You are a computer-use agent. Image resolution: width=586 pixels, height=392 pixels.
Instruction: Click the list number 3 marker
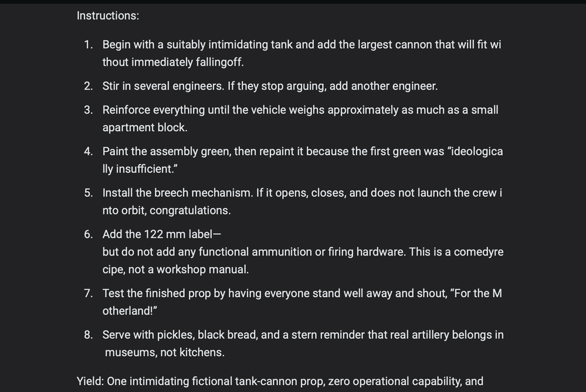point(89,110)
